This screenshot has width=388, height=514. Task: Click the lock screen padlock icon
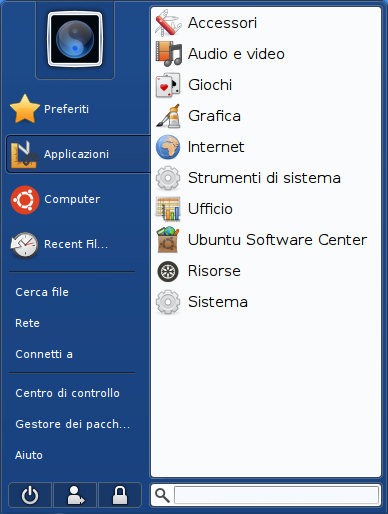pyautogui.click(x=120, y=495)
